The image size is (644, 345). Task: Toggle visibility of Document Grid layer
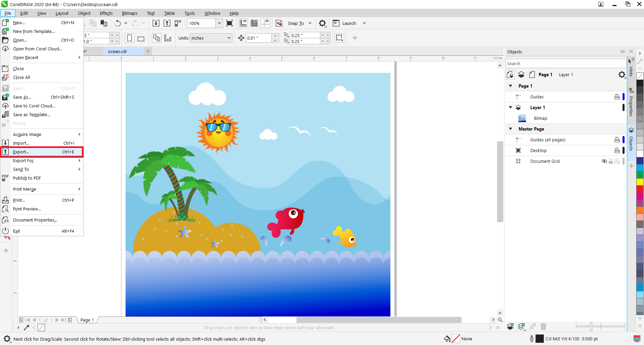(x=604, y=161)
